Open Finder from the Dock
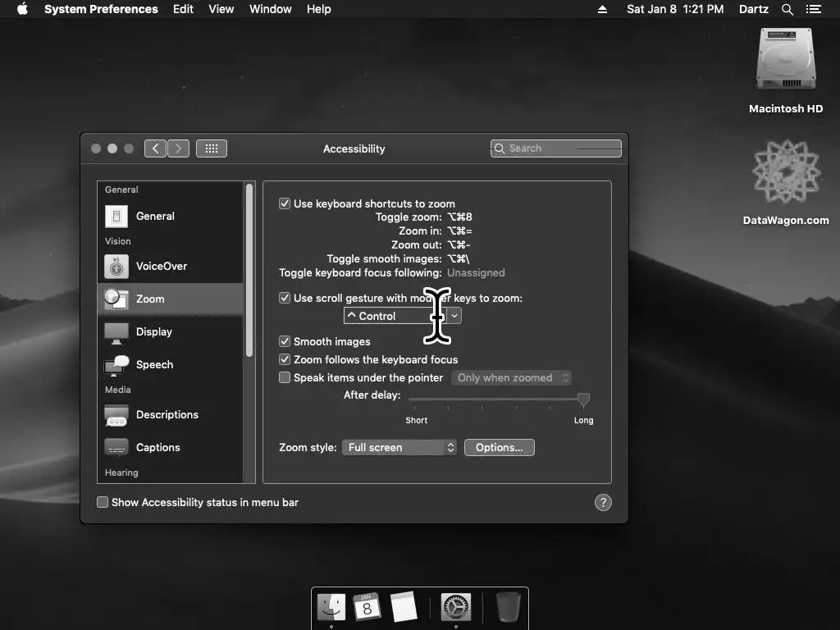This screenshot has width=840, height=630. pyautogui.click(x=331, y=607)
